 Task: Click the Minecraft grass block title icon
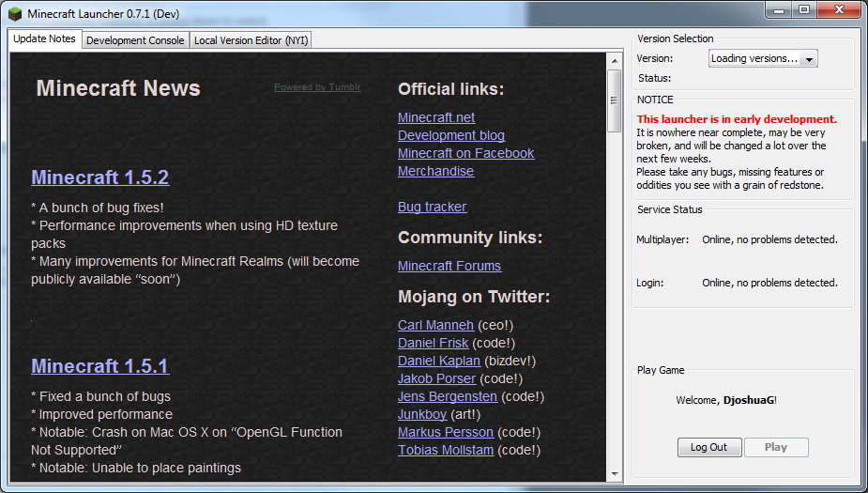click(15, 14)
